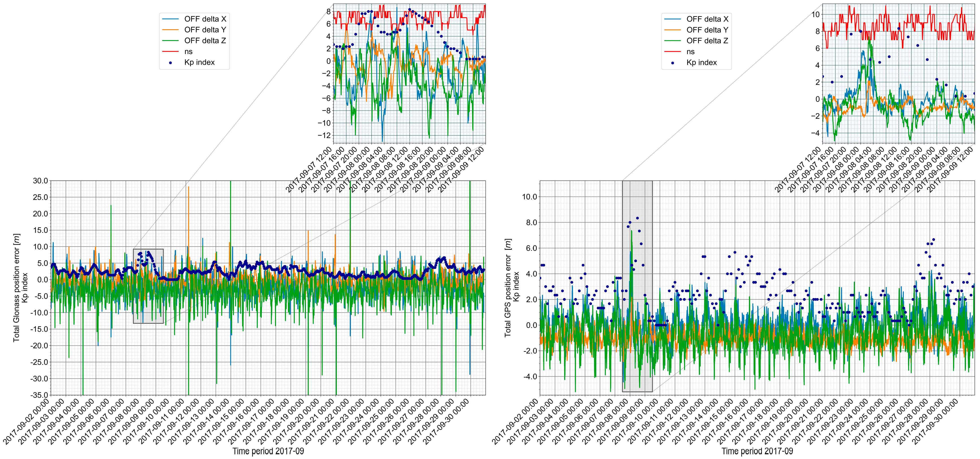This screenshot has height=459, width=980.
Task: Click the "-35.0" y-axis tick label
Action: (x=39, y=395)
